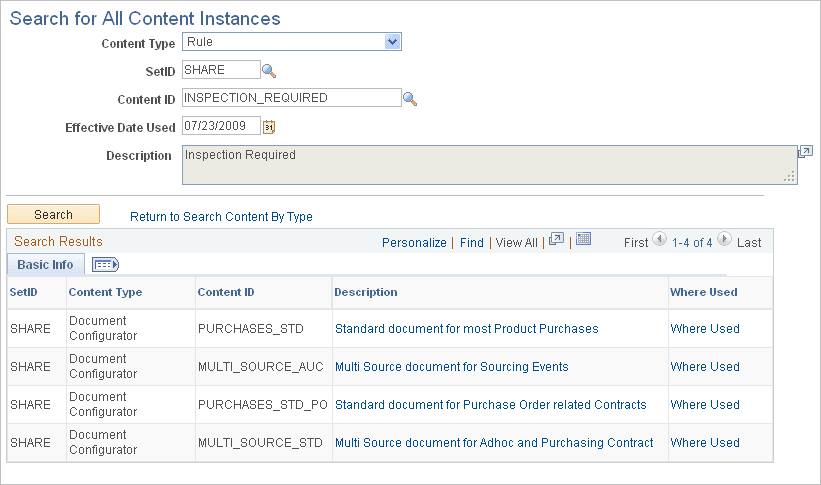Click Last in the results navigation
This screenshot has width=821, height=485.
pyautogui.click(x=749, y=242)
